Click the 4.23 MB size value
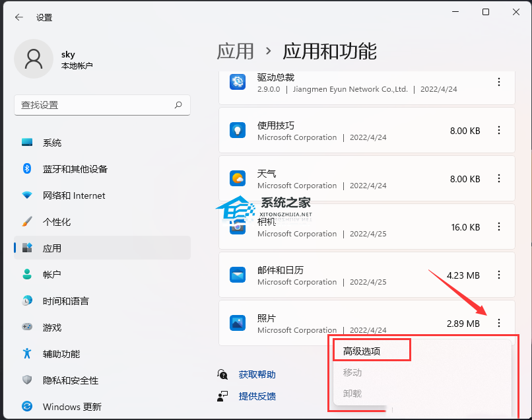This screenshot has width=532, height=420. [x=463, y=275]
